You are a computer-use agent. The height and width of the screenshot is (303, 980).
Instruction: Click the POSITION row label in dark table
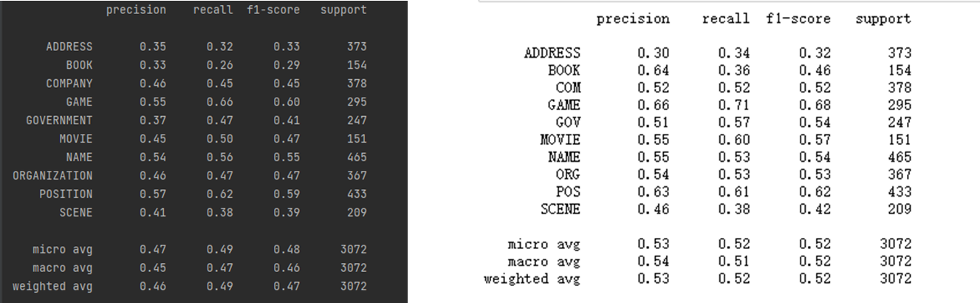tap(66, 194)
